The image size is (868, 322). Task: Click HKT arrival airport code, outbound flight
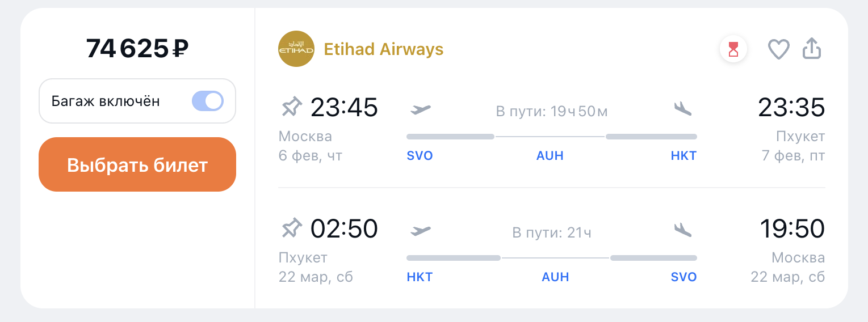[x=684, y=156]
